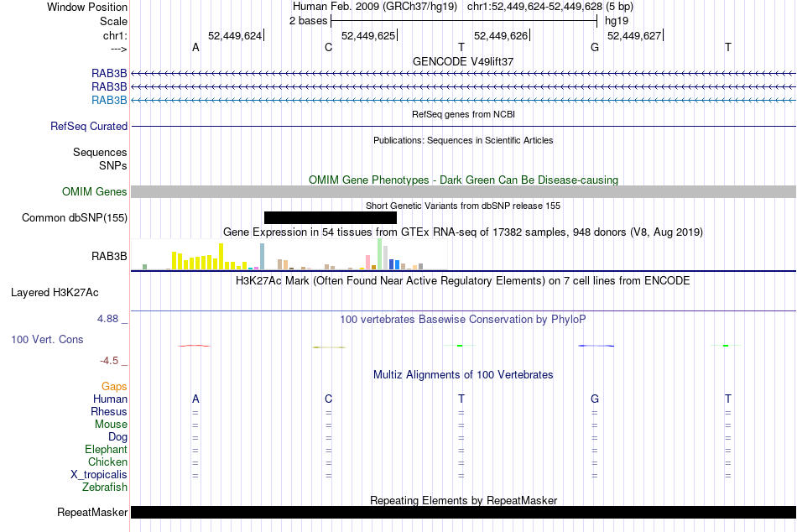The height and width of the screenshot is (532, 797).
Task: Click the Layered H3K27Ac track label
Action: [x=55, y=293]
